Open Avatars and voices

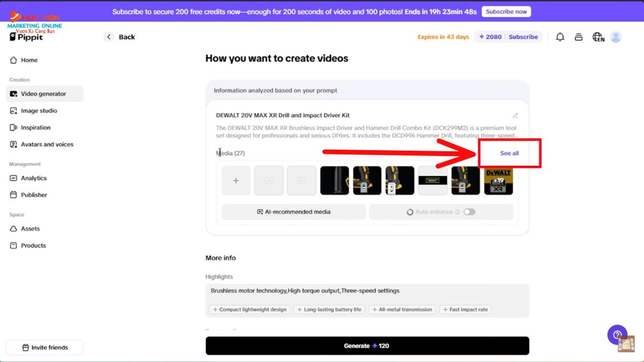pyautogui.click(x=45, y=144)
